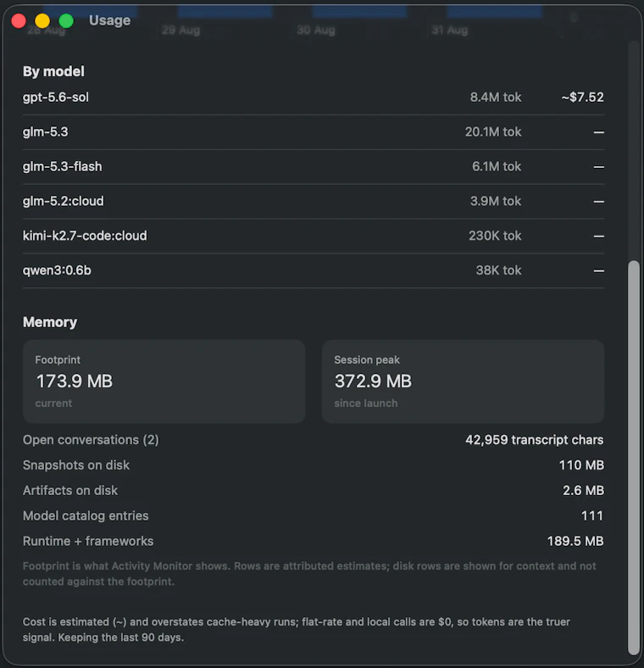The image size is (644, 668).
Task: Click the Snapshots on disk label
Action: [x=76, y=465]
